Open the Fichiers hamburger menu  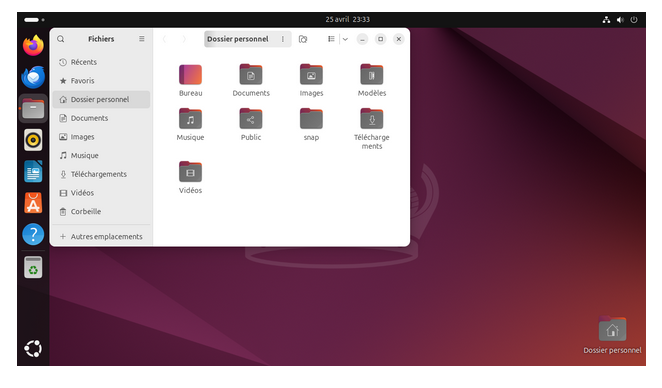(x=142, y=39)
